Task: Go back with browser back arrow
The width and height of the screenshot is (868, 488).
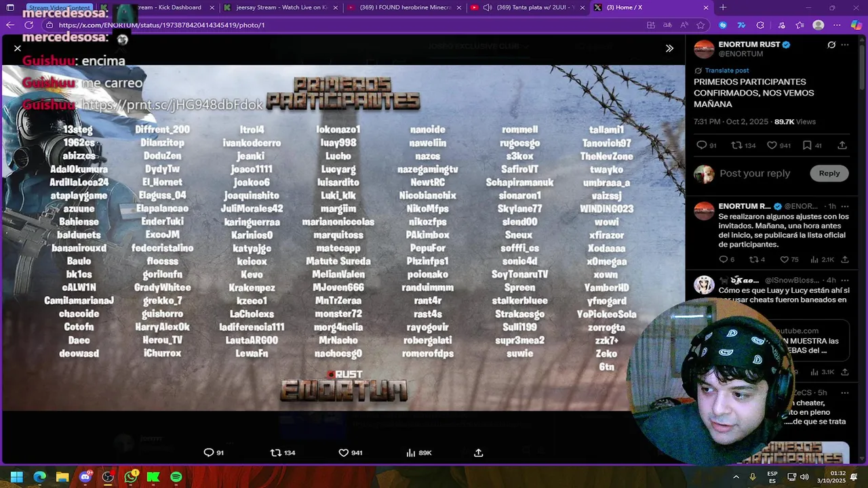Action: (10, 25)
